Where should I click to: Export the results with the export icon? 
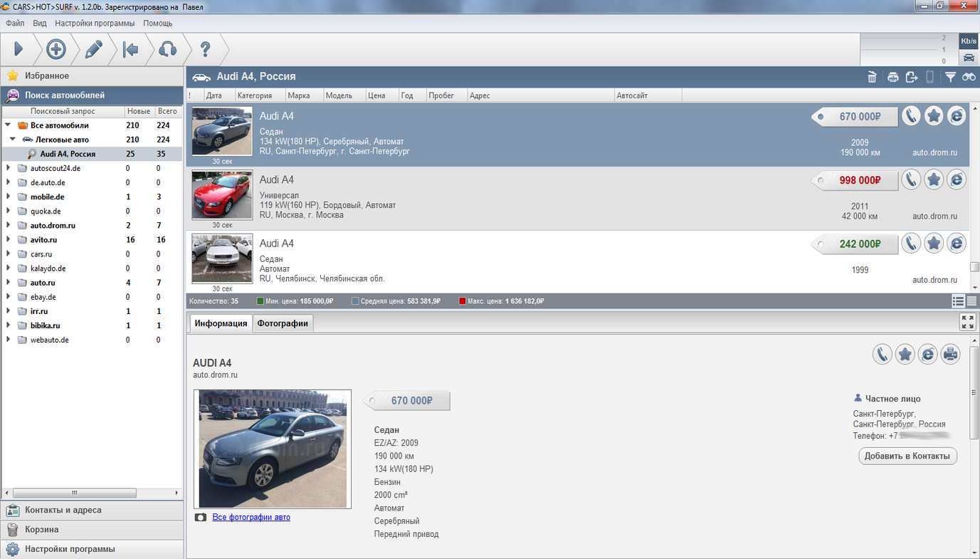912,77
